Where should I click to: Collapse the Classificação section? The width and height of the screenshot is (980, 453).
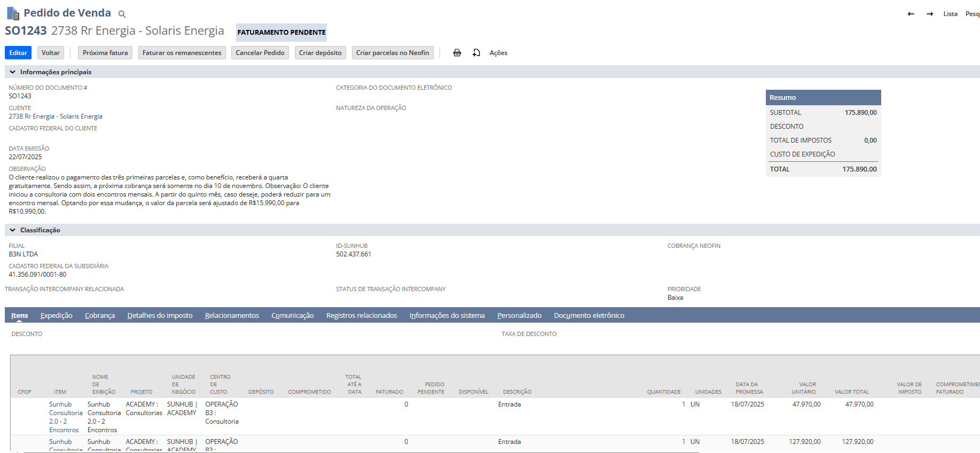point(13,230)
